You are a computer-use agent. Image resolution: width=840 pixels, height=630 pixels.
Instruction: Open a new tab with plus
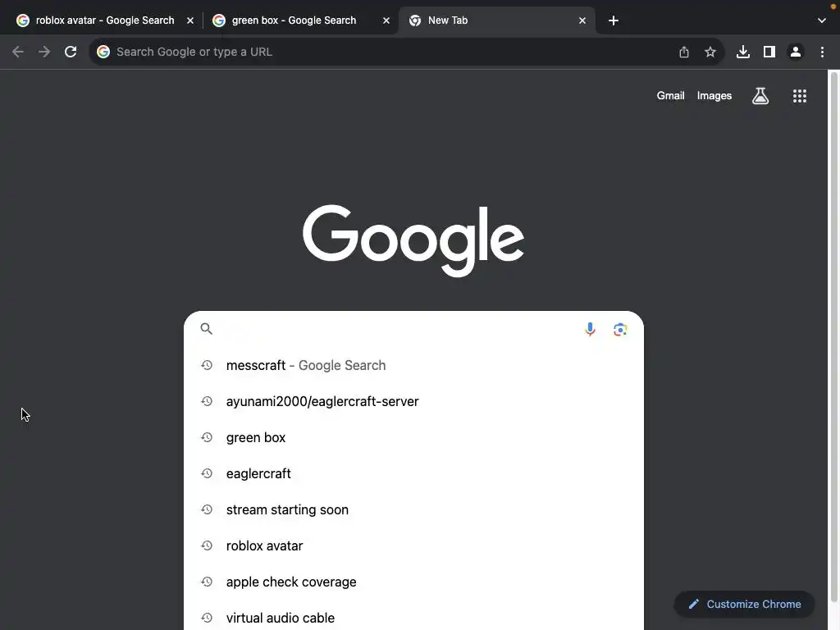point(614,21)
